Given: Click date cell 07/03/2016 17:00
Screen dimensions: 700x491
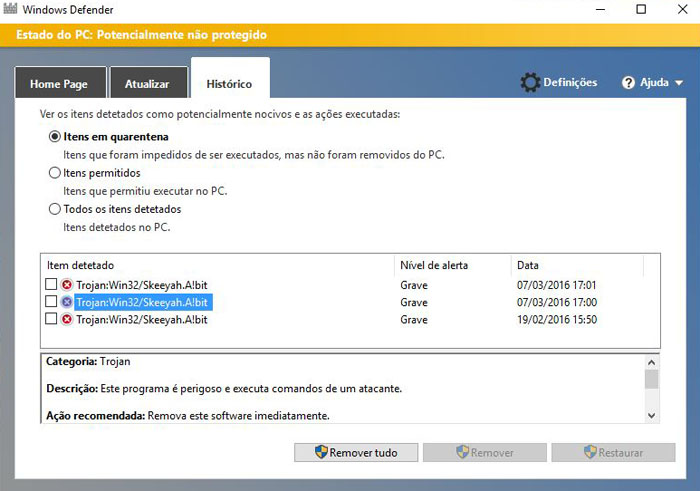Looking at the screenshot, I should 557,302.
